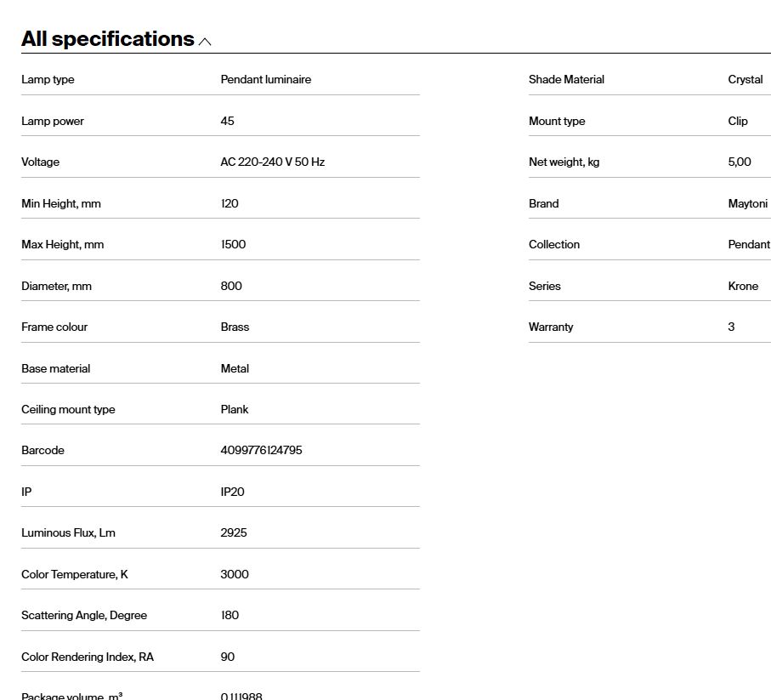Select the Warranty label
This screenshot has height=700, width=771.
551,327
